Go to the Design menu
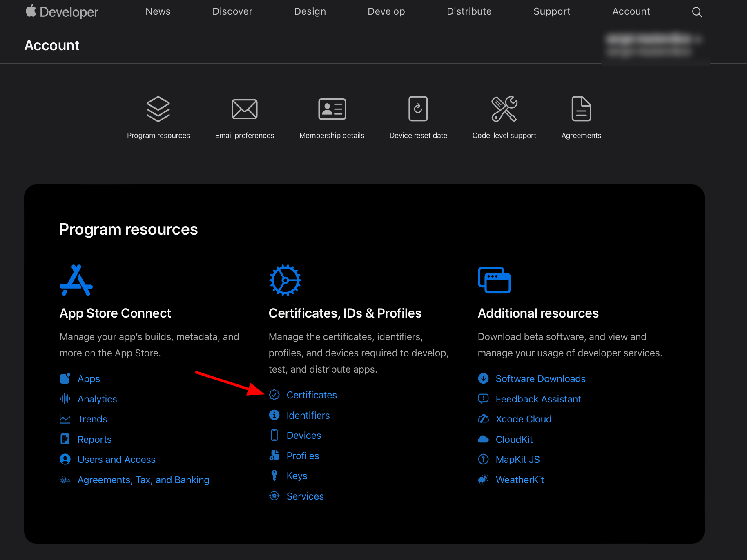The height and width of the screenshot is (560, 747). coord(310,11)
